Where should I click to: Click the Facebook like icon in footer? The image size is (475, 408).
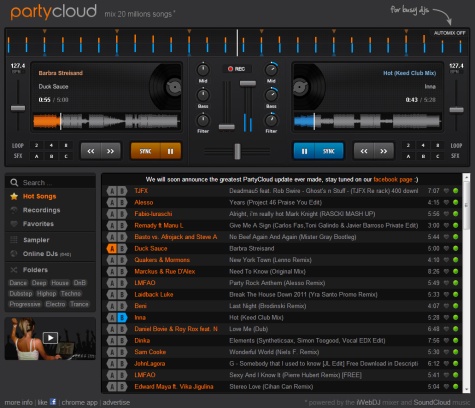point(53,402)
